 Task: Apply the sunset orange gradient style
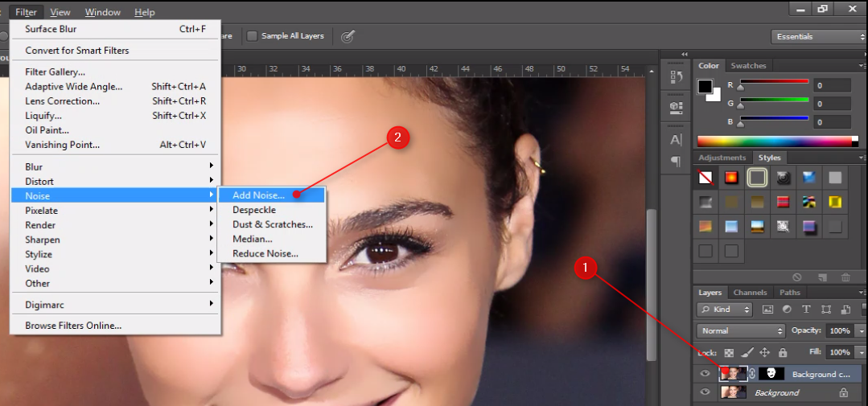coord(706,226)
